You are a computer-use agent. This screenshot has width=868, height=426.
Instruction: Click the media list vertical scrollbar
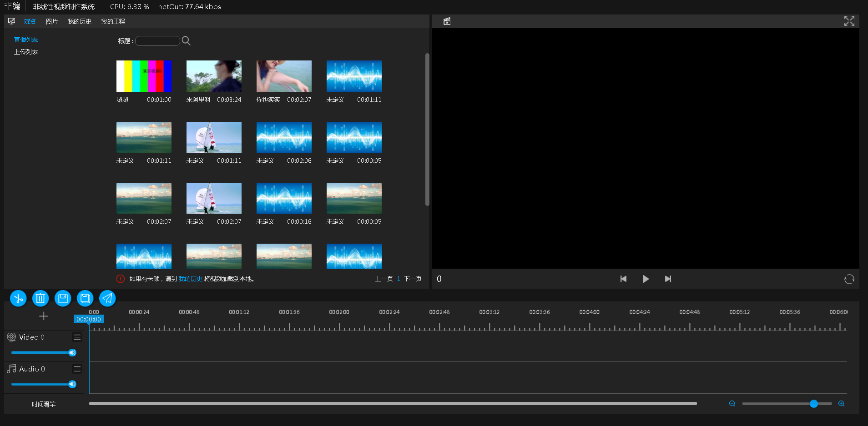click(427, 130)
